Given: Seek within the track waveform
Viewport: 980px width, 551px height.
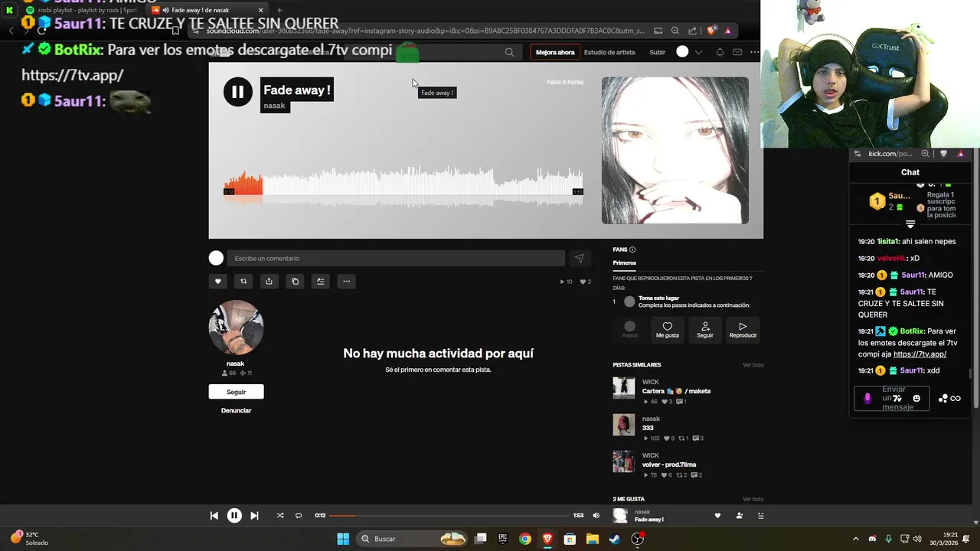Looking at the screenshot, I should coord(403,186).
